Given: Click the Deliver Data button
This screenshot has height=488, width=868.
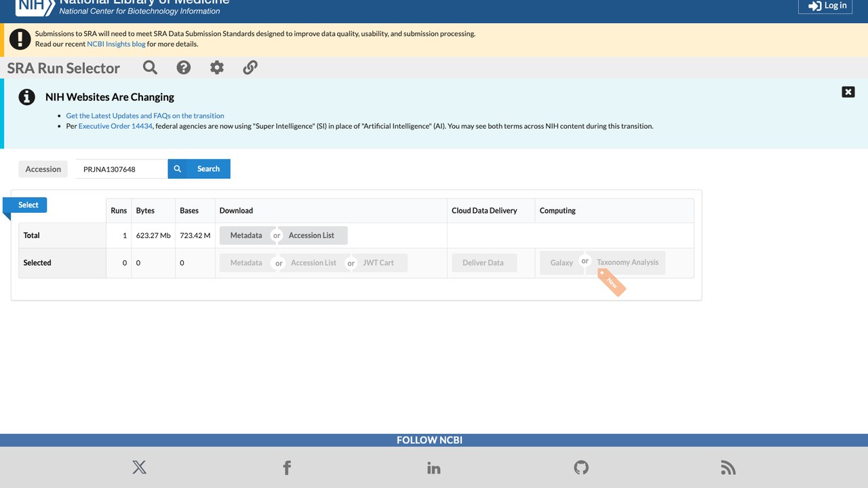Looking at the screenshot, I should (483, 262).
